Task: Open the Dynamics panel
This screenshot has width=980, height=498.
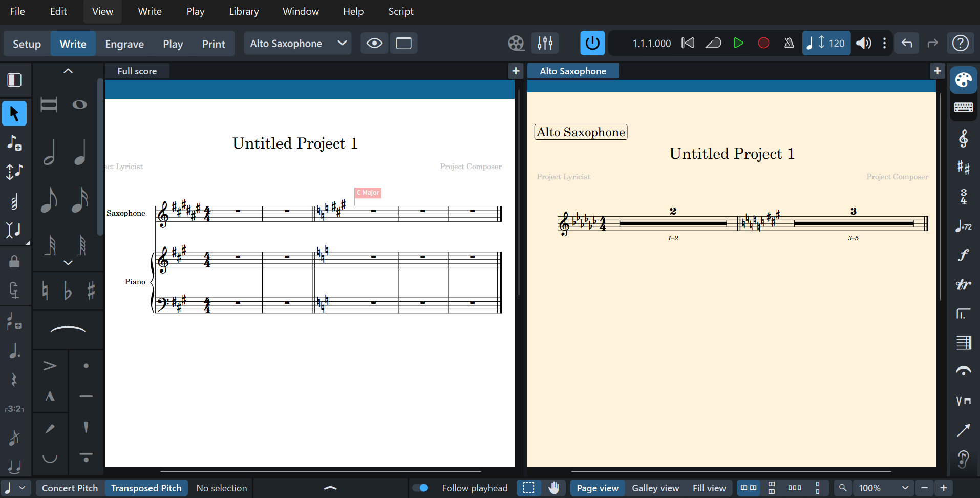Action: click(963, 255)
